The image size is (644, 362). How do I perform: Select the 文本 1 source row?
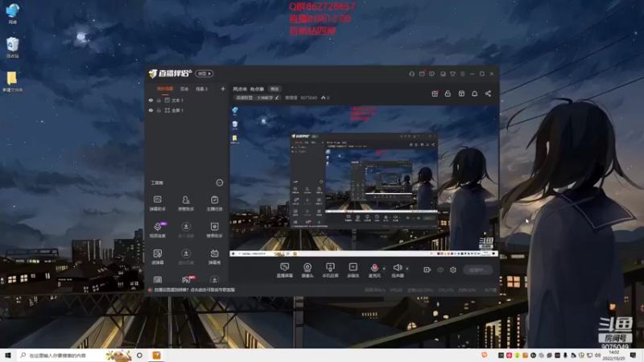coord(187,100)
